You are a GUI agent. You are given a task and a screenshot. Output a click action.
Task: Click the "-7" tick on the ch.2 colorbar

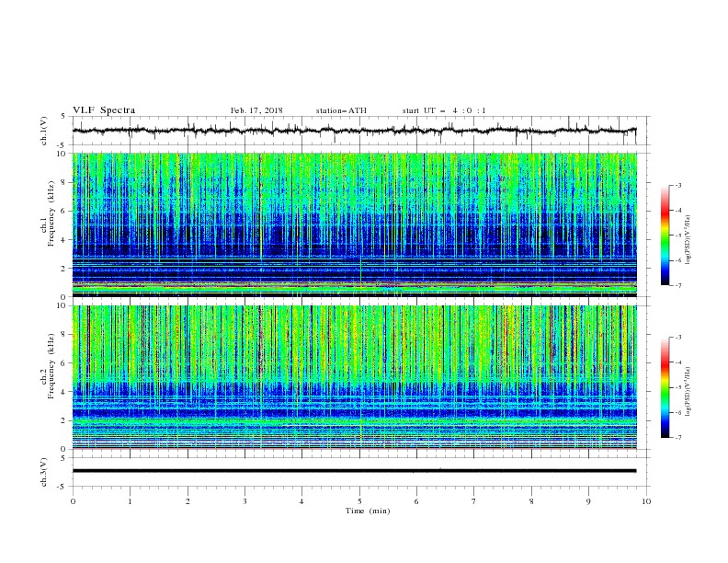click(678, 438)
